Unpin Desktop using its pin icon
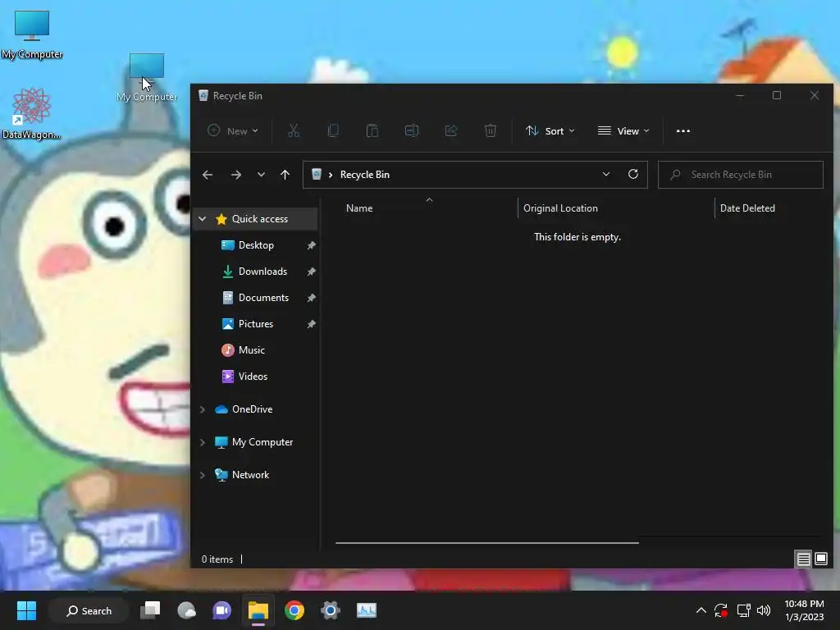The height and width of the screenshot is (630, 840). 311,245
